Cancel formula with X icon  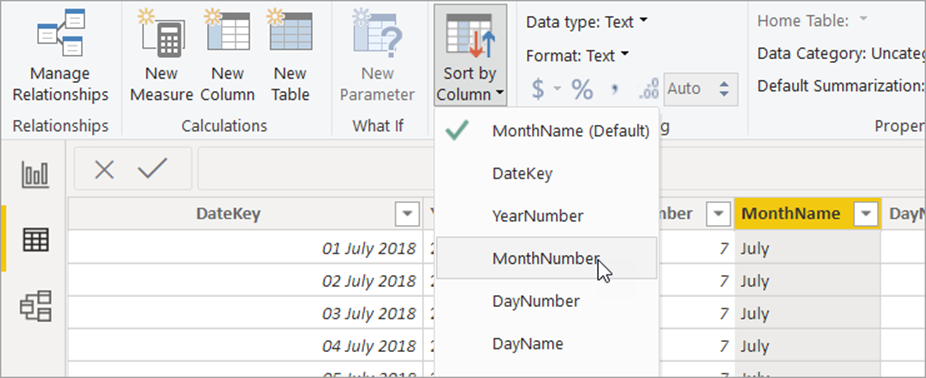pyautogui.click(x=104, y=171)
